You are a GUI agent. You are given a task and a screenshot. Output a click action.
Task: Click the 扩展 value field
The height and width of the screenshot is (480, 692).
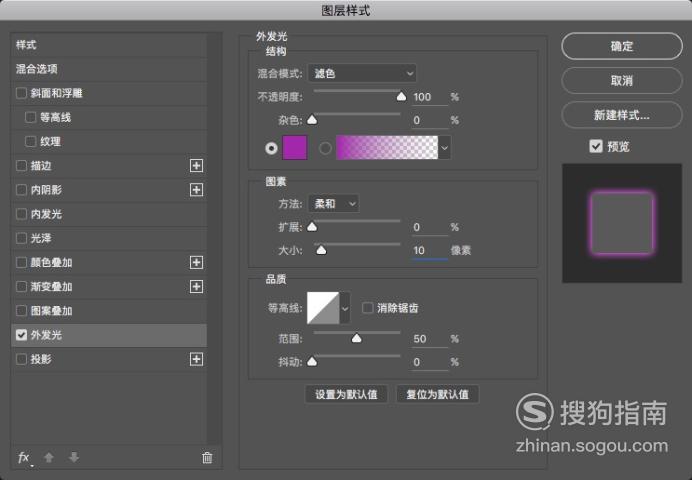tap(429, 228)
